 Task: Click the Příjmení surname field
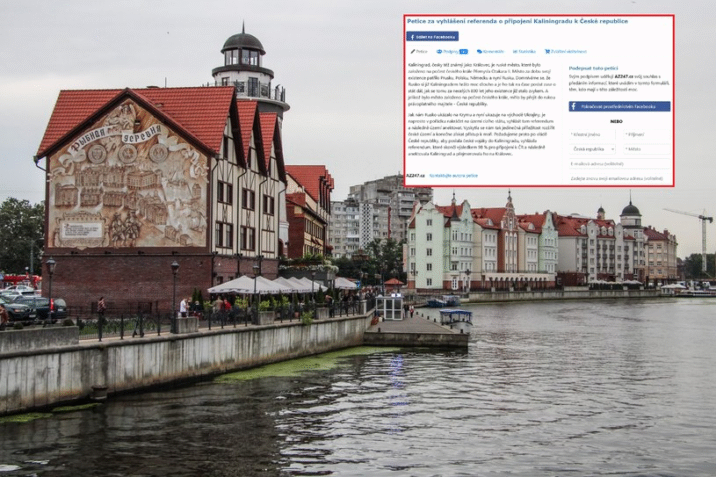coord(647,134)
